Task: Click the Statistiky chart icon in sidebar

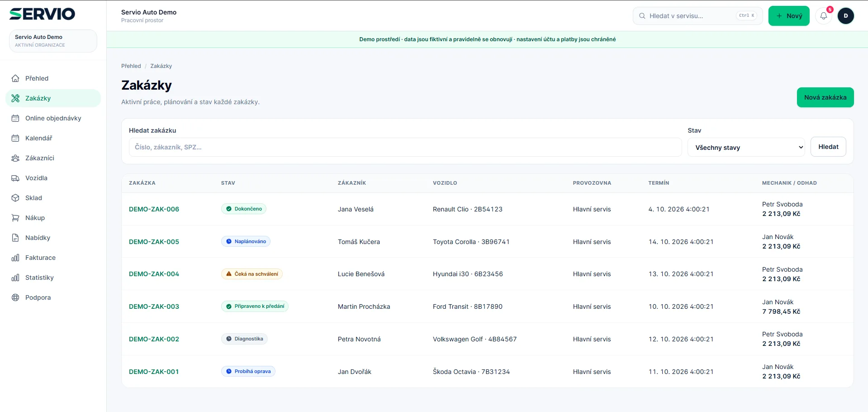Action: click(x=15, y=278)
